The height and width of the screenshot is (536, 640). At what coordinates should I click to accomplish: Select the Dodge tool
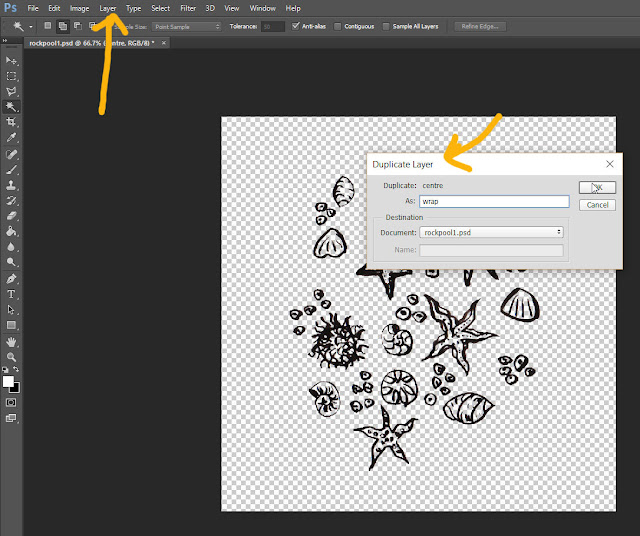11,262
